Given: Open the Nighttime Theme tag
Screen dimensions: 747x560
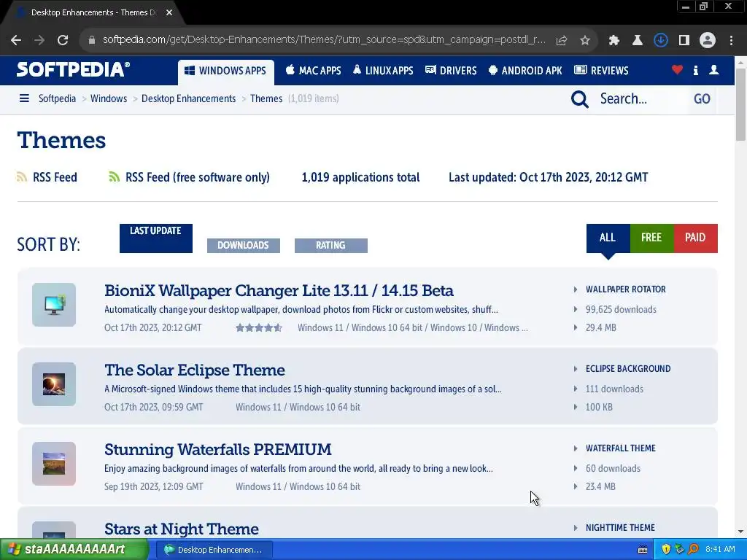Looking at the screenshot, I should coord(620,528).
